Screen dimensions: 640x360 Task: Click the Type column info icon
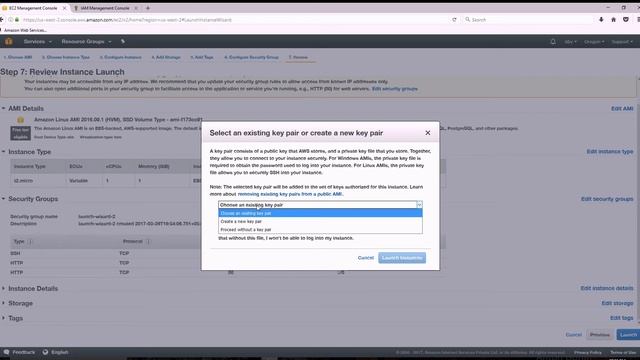click(x=30, y=242)
